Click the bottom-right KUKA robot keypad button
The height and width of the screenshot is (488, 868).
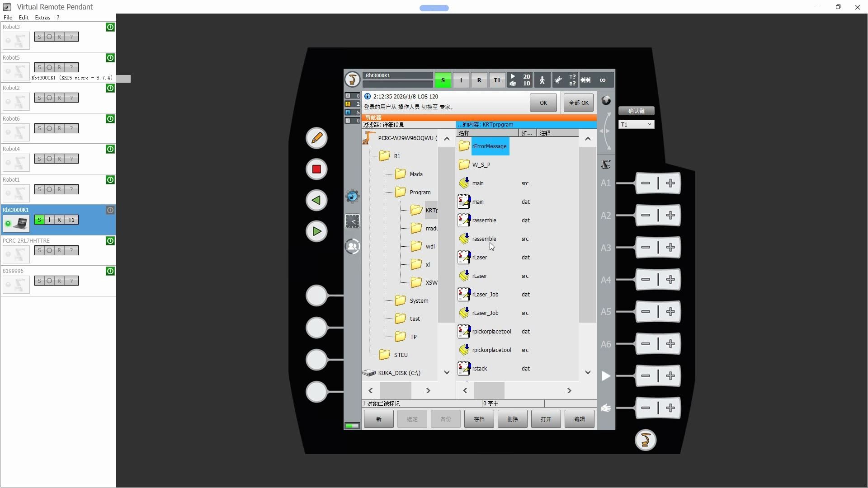point(646,440)
